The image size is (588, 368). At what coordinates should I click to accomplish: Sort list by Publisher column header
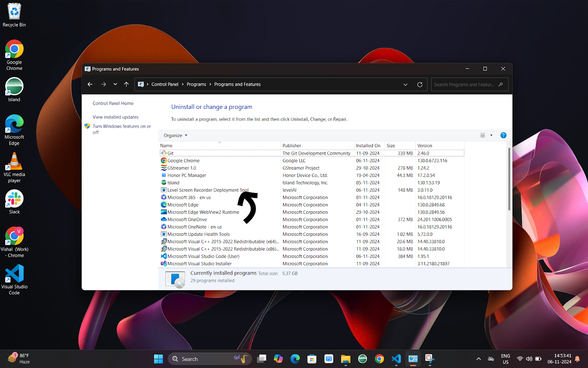292,146
